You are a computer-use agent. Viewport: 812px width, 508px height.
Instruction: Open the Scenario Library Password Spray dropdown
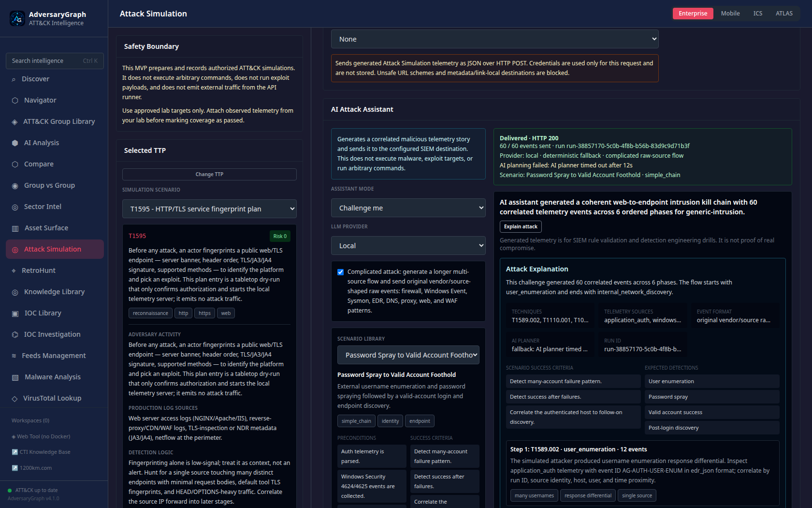coord(408,355)
